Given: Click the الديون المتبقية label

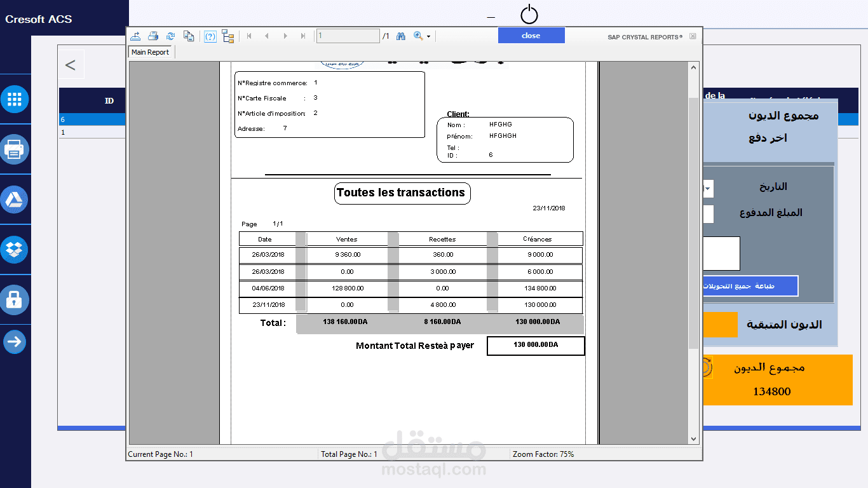Looking at the screenshot, I should (x=784, y=325).
